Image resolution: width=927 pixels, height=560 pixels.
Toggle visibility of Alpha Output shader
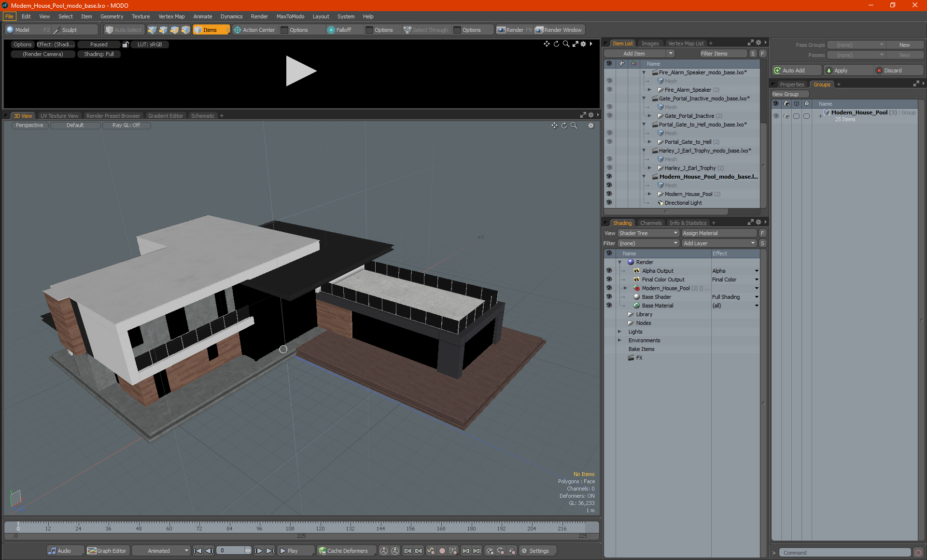pos(609,271)
